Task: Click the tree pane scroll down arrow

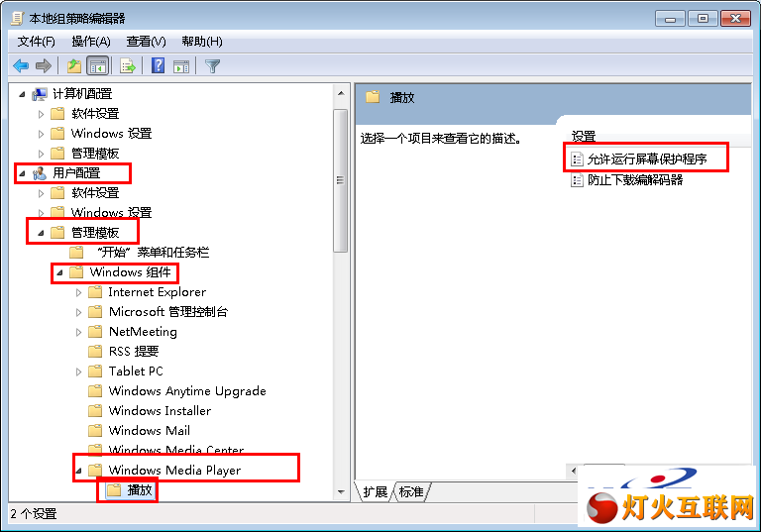Action: (x=341, y=492)
